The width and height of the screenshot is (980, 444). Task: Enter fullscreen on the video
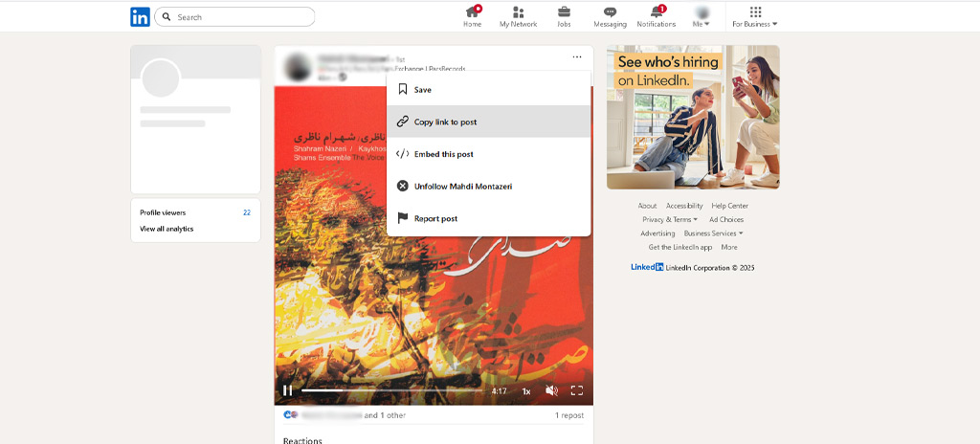point(576,390)
